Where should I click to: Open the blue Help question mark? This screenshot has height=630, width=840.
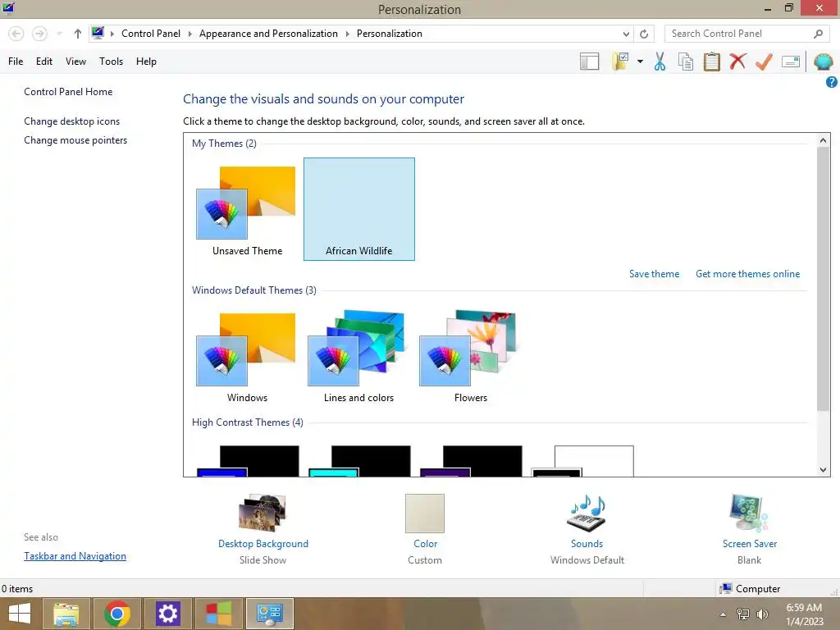[831, 82]
